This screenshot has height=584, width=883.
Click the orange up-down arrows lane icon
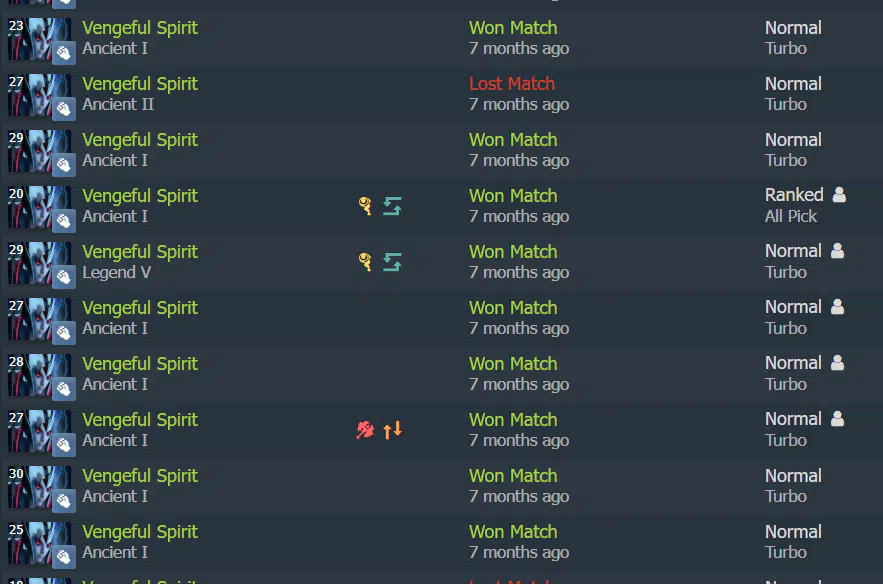[x=393, y=430]
